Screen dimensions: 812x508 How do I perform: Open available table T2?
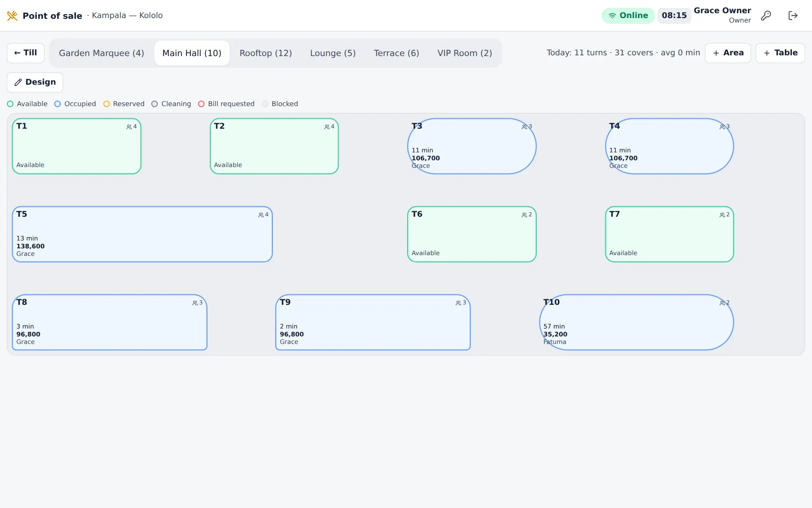(x=274, y=146)
